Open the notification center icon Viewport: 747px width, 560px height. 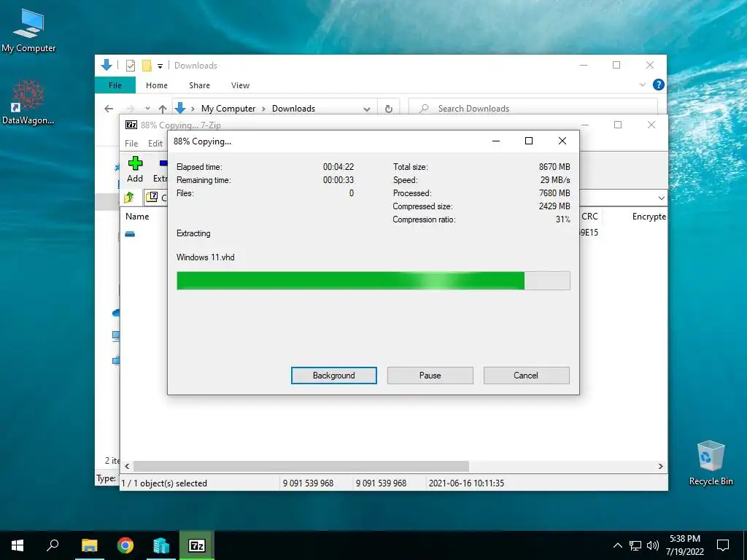(x=723, y=545)
